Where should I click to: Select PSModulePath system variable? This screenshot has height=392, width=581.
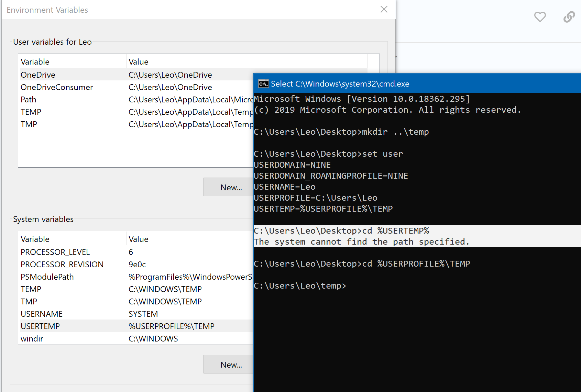coord(136,277)
